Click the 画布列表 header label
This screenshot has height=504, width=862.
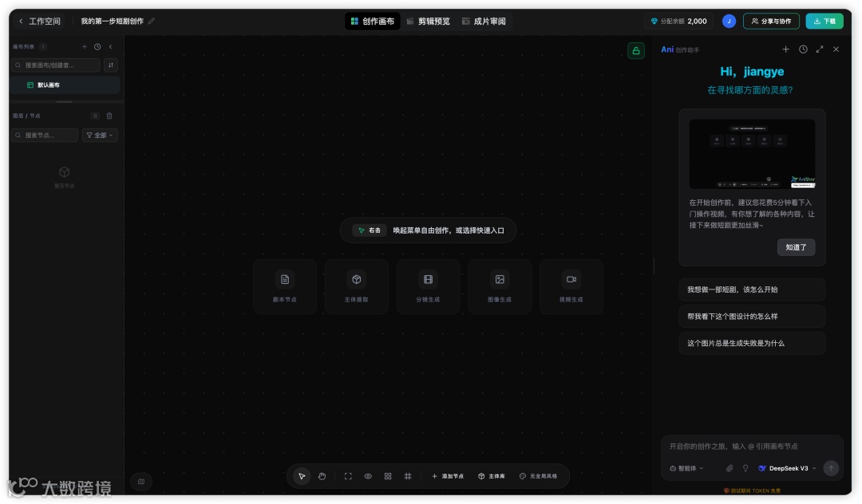24,47
